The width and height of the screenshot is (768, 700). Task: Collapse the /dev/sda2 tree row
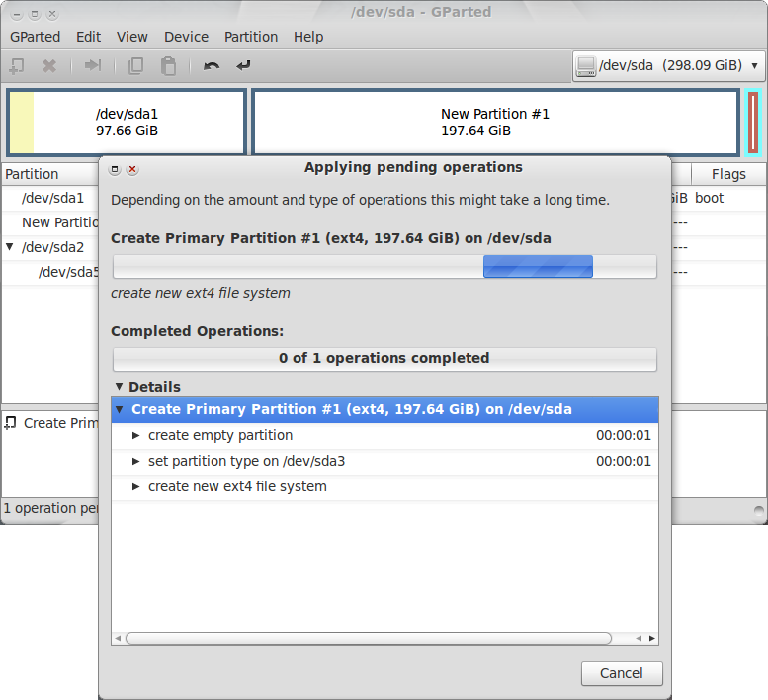pos(9,247)
